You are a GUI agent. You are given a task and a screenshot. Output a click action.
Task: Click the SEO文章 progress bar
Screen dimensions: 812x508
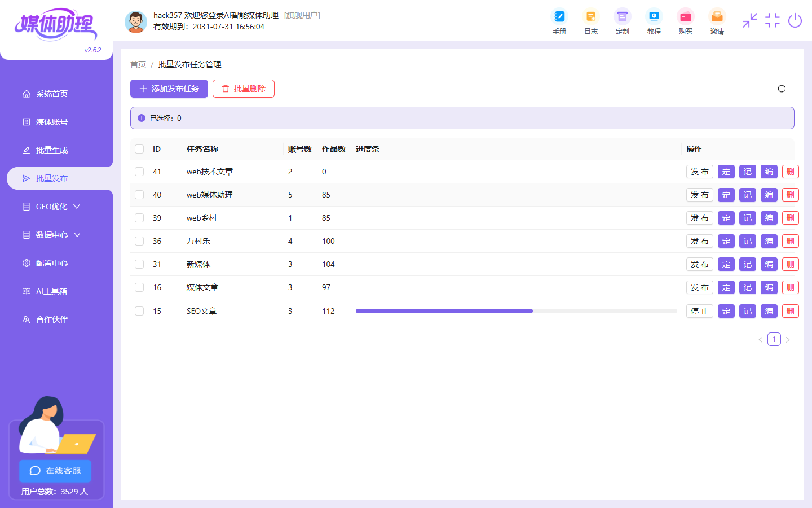(x=516, y=311)
